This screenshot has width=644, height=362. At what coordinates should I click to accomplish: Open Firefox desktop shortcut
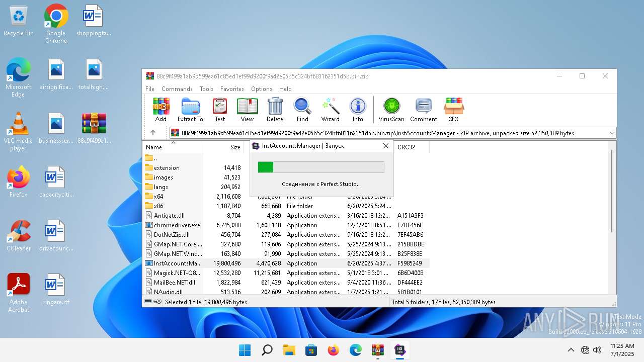[19, 182]
